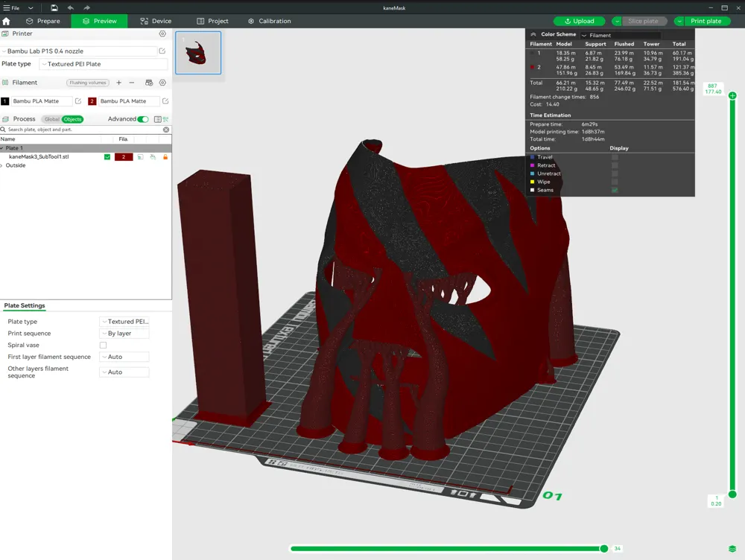Open filament settings gear icon
745x560 pixels.
(x=162, y=83)
